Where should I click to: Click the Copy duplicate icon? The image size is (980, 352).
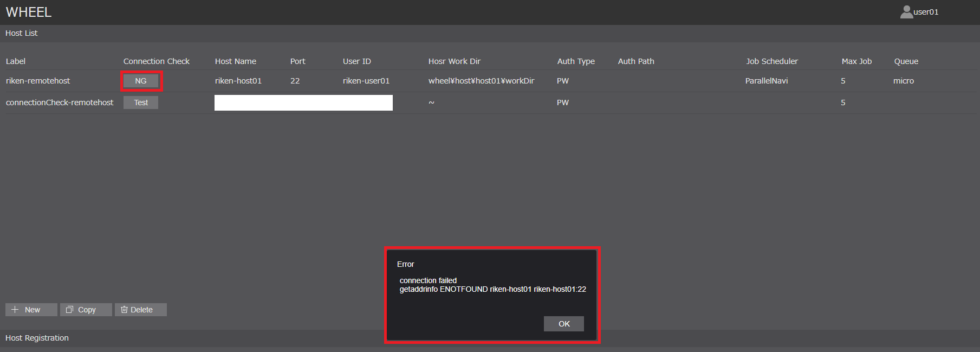(x=69, y=310)
